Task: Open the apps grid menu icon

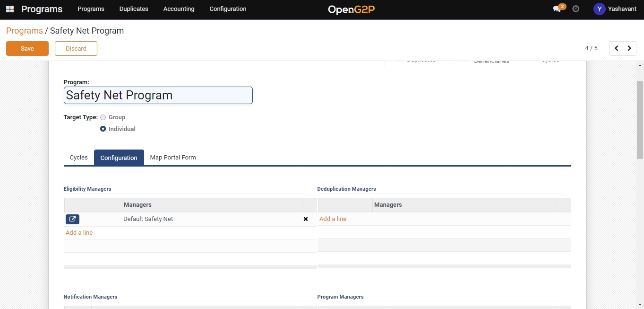Action: coord(9,9)
